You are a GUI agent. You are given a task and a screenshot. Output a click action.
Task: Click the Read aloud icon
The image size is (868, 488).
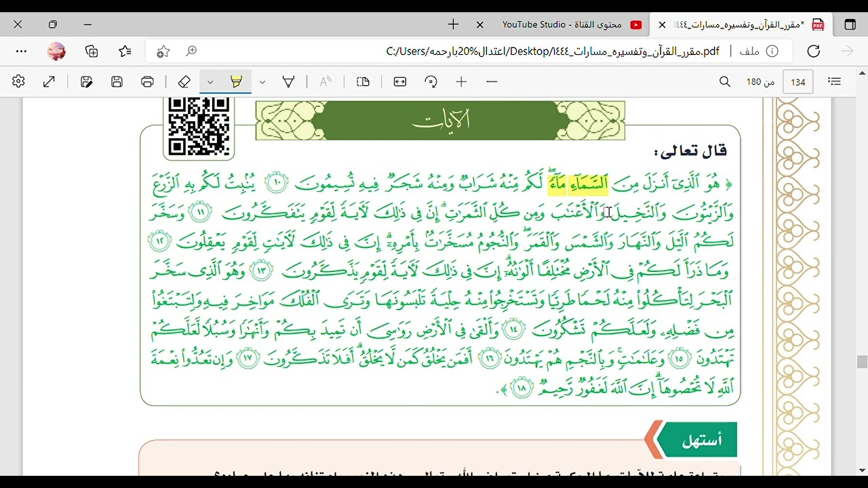tap(325, 81)
